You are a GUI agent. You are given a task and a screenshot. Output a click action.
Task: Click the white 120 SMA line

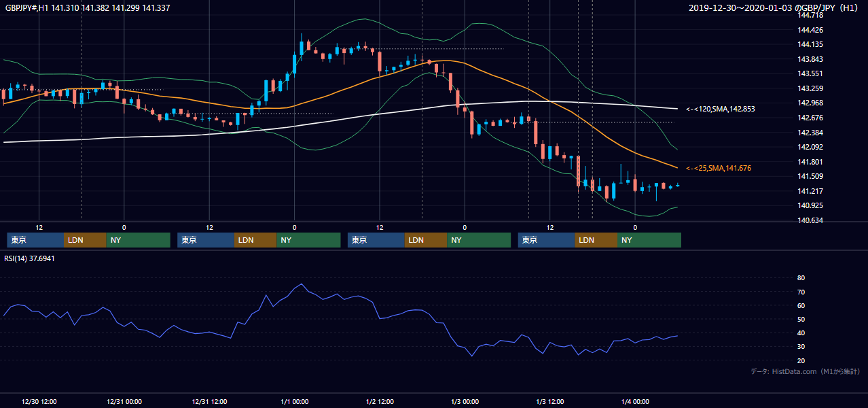coord(340,120)
